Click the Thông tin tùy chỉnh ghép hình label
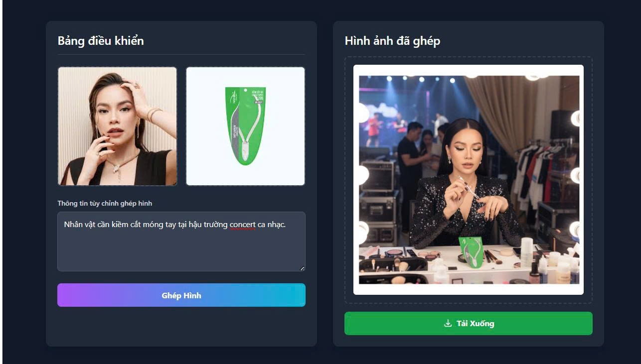Viewport: 641px width, 364px height. [x=105, y=203]
